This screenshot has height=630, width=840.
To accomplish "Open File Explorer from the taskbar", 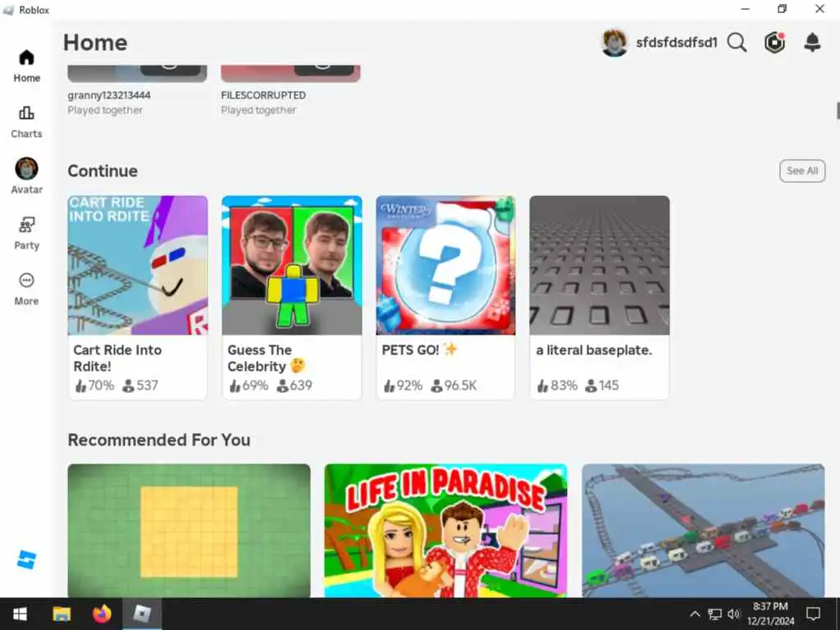I will (61, 614).
